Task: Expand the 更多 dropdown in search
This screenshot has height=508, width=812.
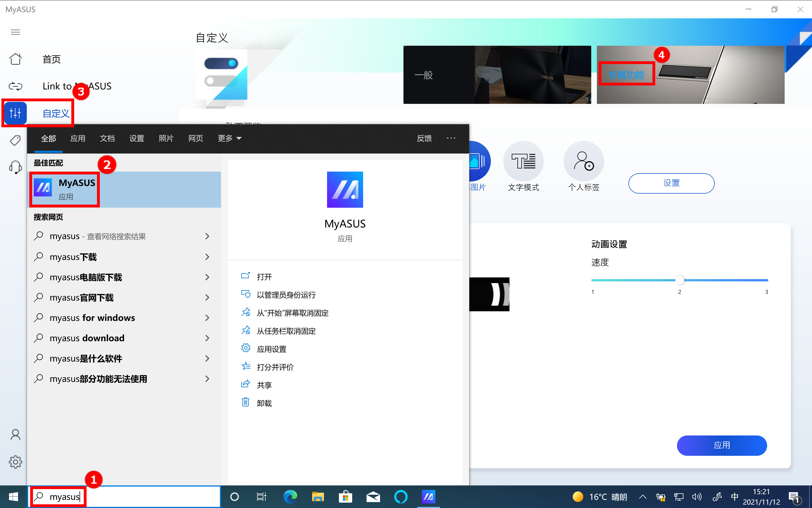Action: [230, 138]
